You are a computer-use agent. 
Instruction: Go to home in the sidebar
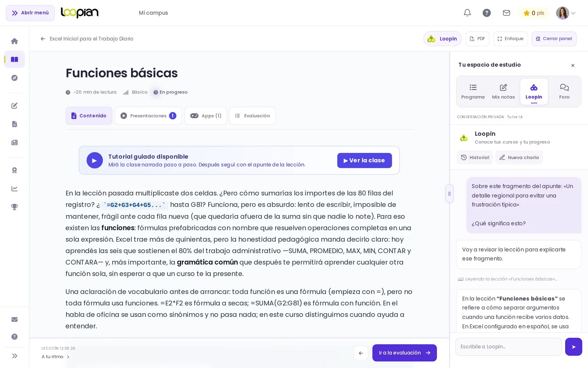tap(14, 41)
